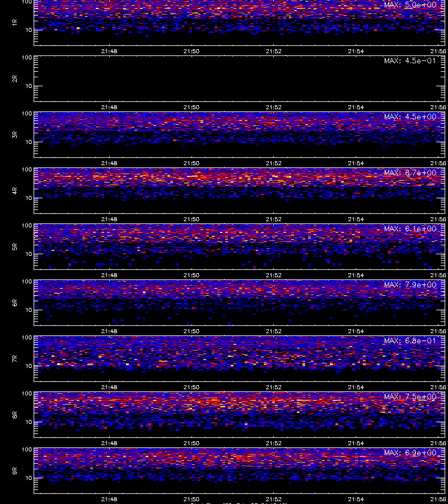Click the 21:54 tick label below the 9R panel

coord(356,499)
